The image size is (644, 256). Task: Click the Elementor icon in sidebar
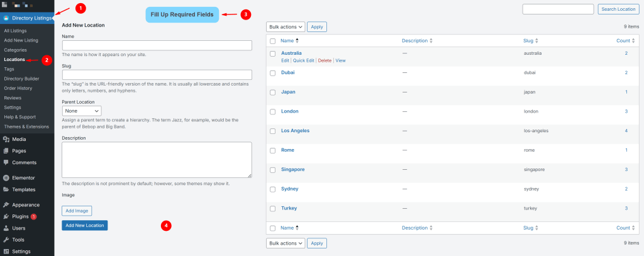[x=6, y=178]
